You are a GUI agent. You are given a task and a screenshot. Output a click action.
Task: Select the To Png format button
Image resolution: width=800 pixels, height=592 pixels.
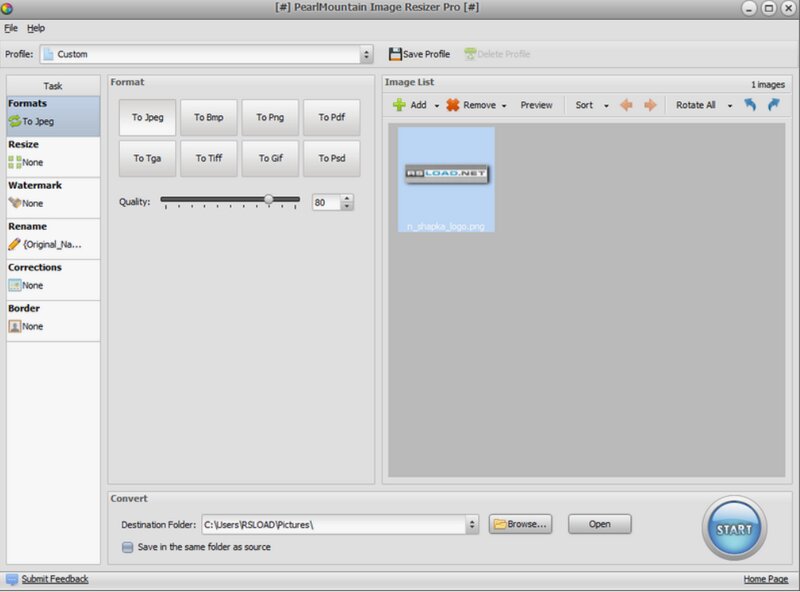[270, 117]
